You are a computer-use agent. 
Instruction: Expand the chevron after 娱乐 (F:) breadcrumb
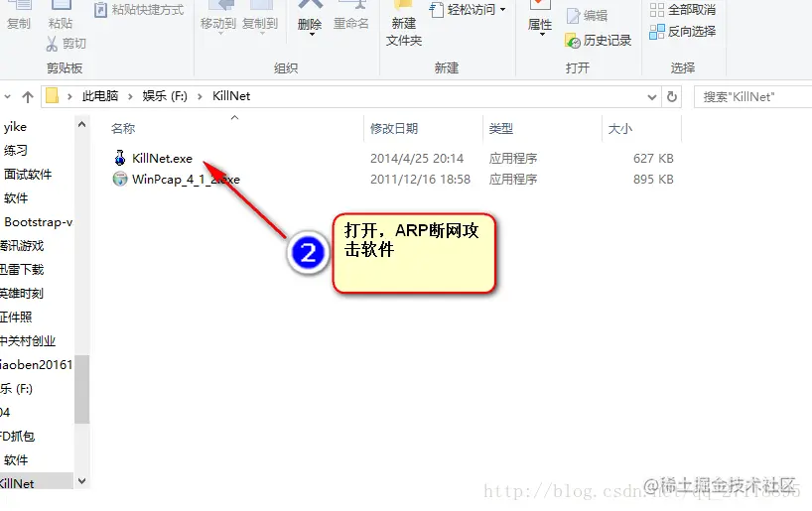point(200,96)
